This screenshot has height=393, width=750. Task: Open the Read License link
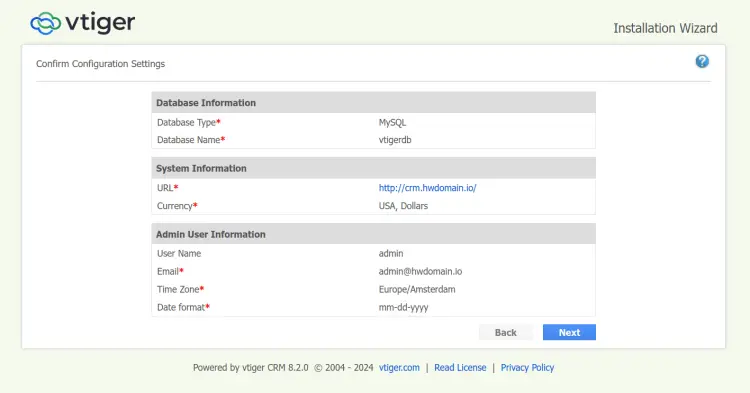[x=460, y=368]
